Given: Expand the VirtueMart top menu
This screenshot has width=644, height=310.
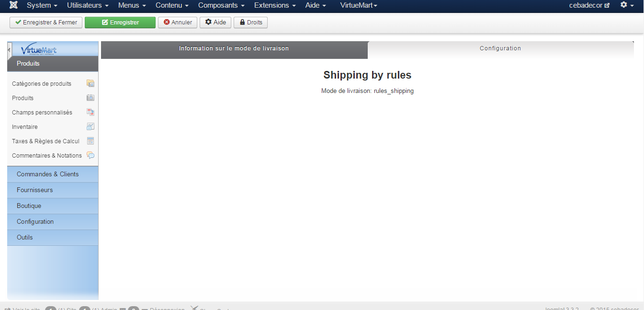Looking at the screenshot, I should coord(359,5).
